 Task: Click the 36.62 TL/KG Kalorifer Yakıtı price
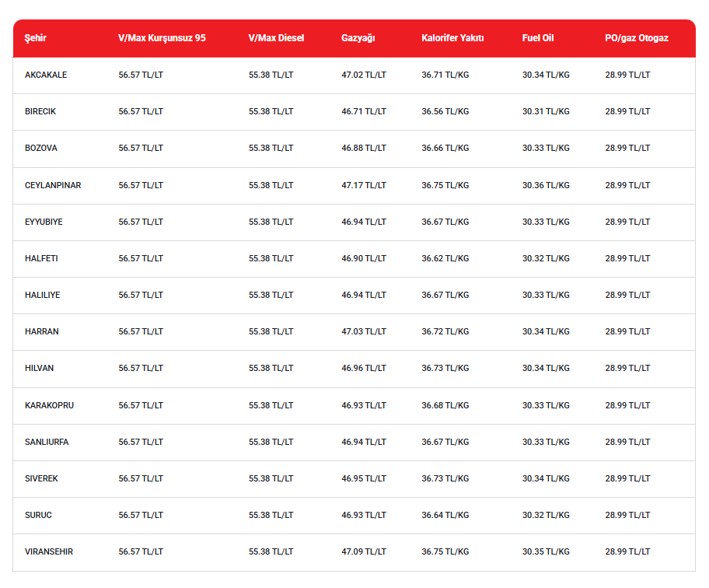pyautogui.click(x=445, y=259)
